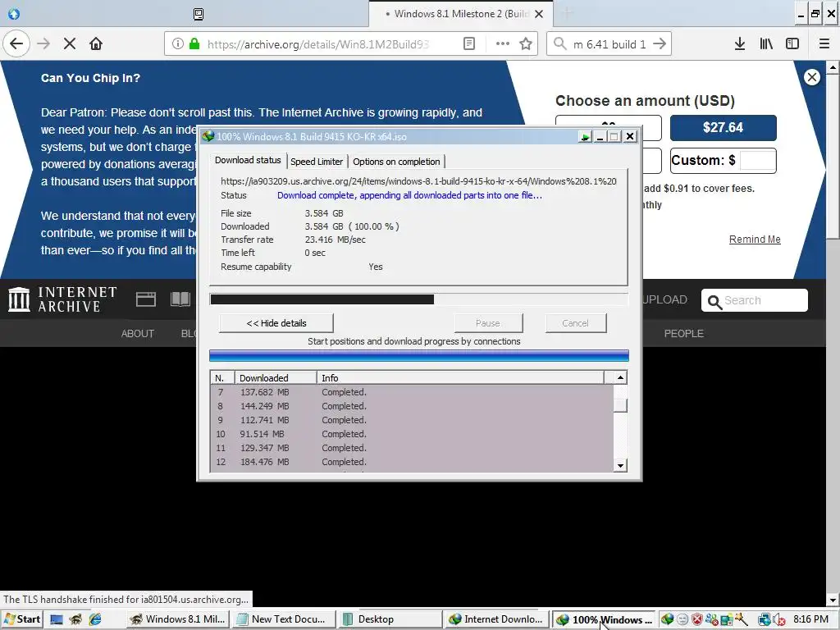Show site information icon in address bar
The width and height of the screenshot is (840, 630).
tap(178, 44)
